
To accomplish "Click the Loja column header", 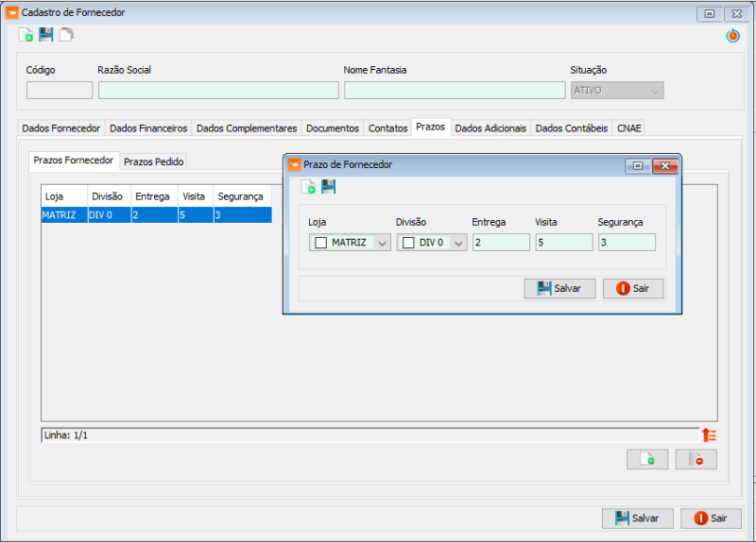I will click(x=64, y=196).
